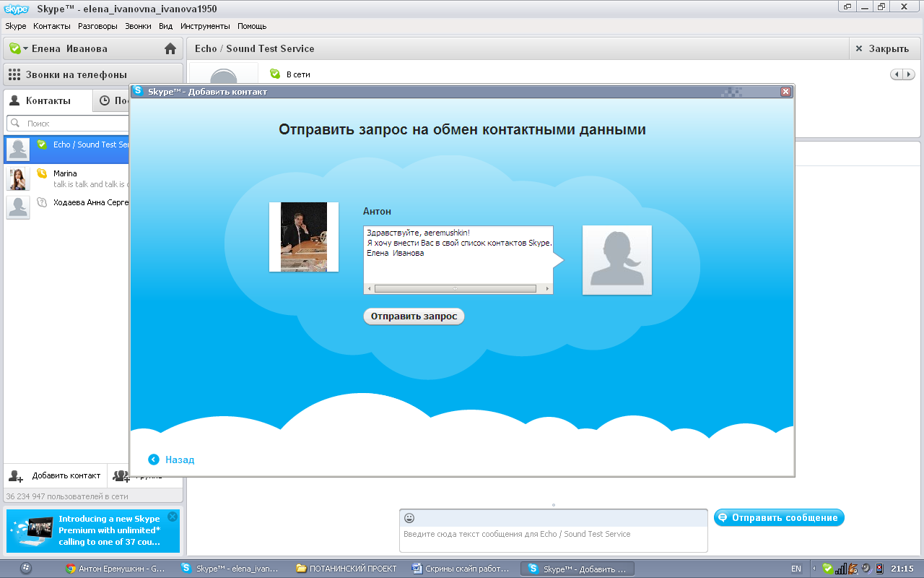This screenshot has height=578, width=924.
Task: Close the Добавить контакт dialog
Action: pos(785,92)
